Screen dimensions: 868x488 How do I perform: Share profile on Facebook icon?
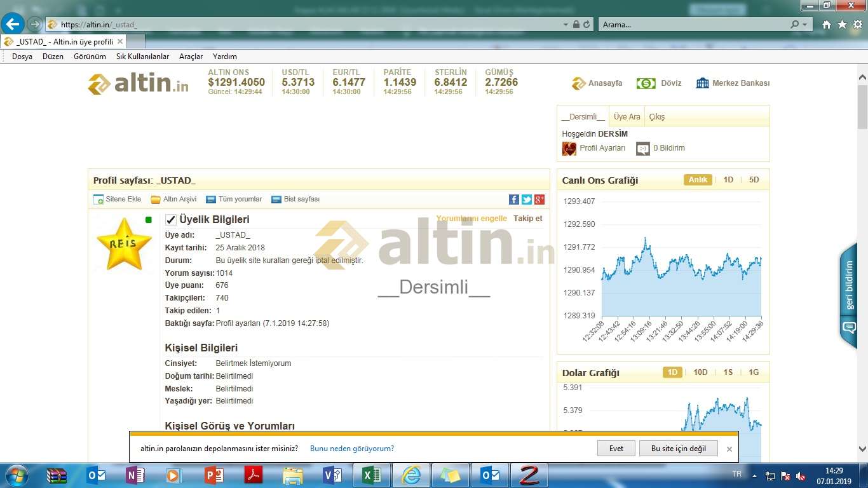[514, 200]
